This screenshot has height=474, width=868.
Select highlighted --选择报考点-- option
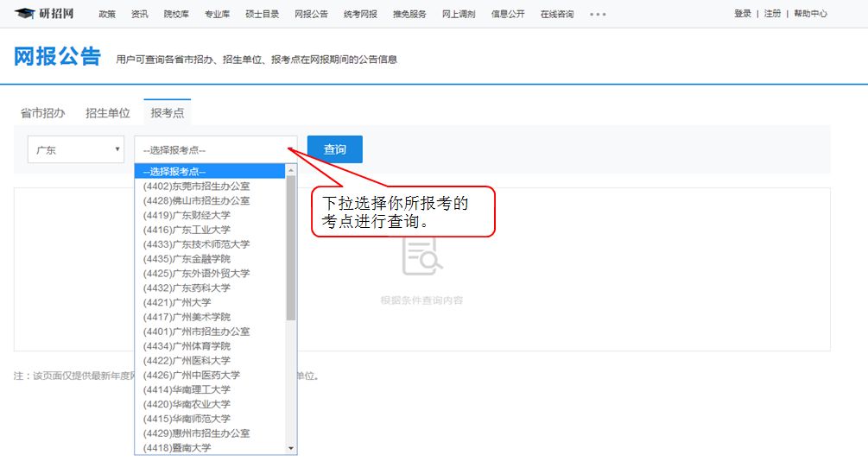coord(210,172)
